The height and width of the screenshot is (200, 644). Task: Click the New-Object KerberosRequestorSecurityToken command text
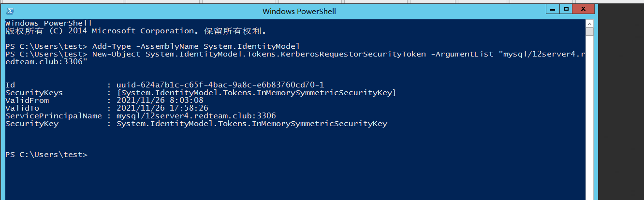(295, 54)
